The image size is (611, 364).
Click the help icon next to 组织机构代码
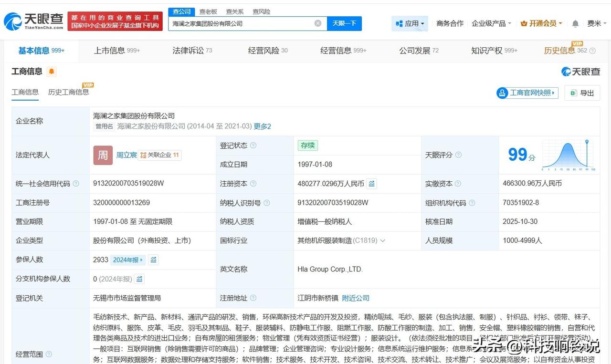click(472, 203)
